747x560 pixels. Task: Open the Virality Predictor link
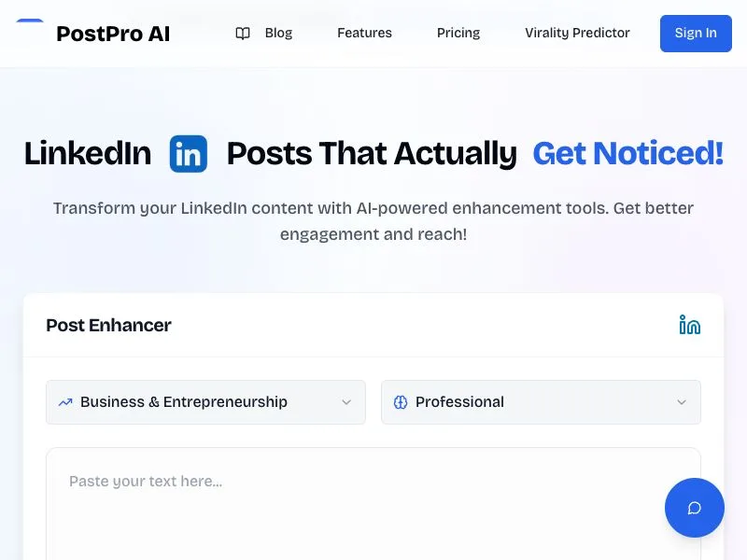[577, 33]
